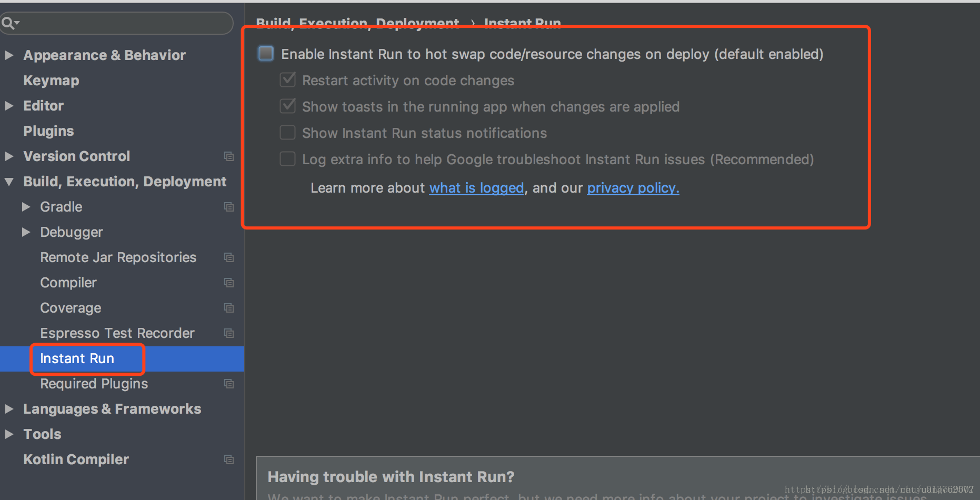The image size is (980, 500).
Task: Expand the Version Control section arrow
Action: [9, 156]
